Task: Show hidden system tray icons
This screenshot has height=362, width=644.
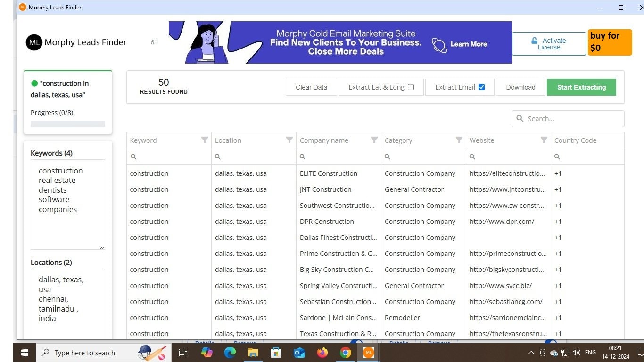Action: 531,353
